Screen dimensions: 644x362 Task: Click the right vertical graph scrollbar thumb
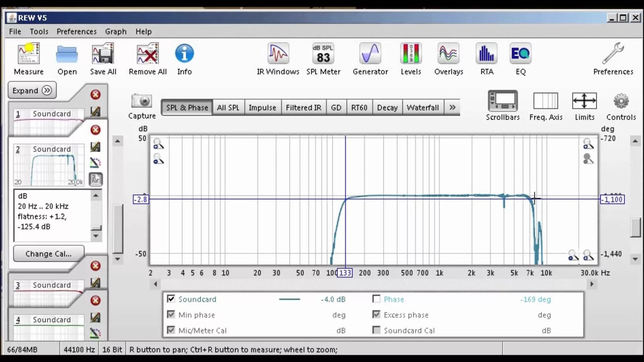click(x=635, y=228)
